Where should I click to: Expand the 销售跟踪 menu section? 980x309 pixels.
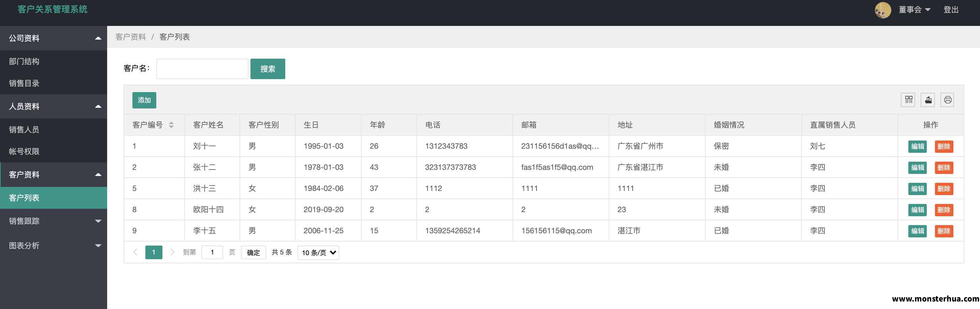click(54, 221)
